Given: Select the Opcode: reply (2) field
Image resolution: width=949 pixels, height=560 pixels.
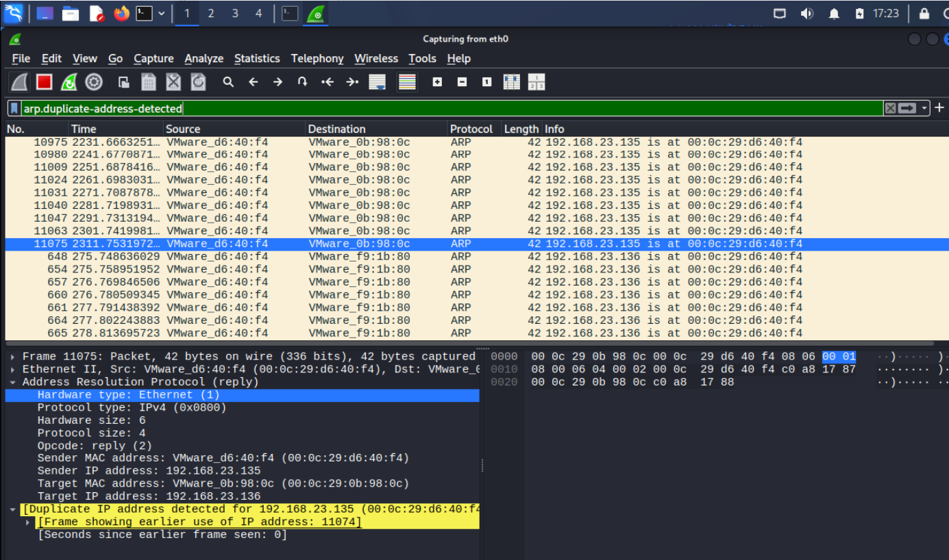Looking at the screenshot, I should click(x=242, y=446).
